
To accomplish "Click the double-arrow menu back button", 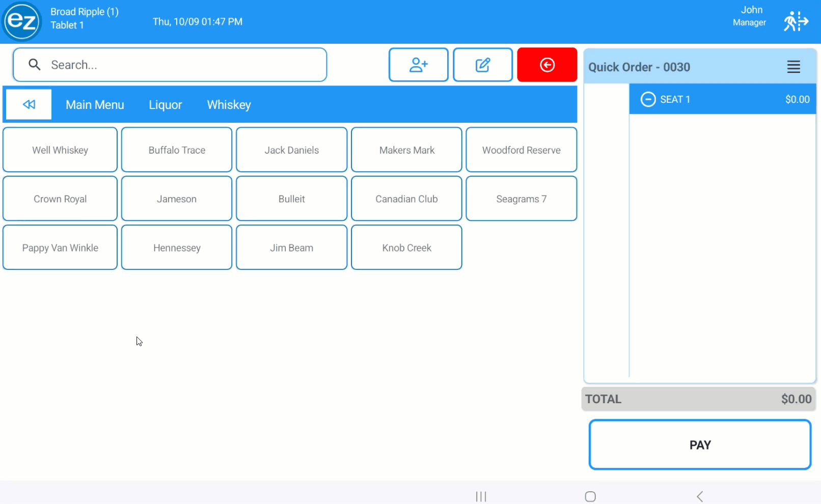I will [x=29, y=104].
